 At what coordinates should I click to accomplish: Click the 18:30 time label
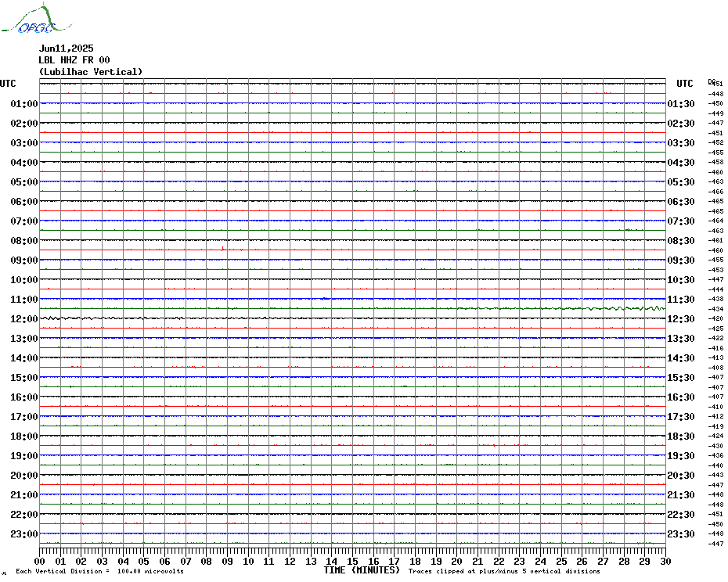coord(681,436)
